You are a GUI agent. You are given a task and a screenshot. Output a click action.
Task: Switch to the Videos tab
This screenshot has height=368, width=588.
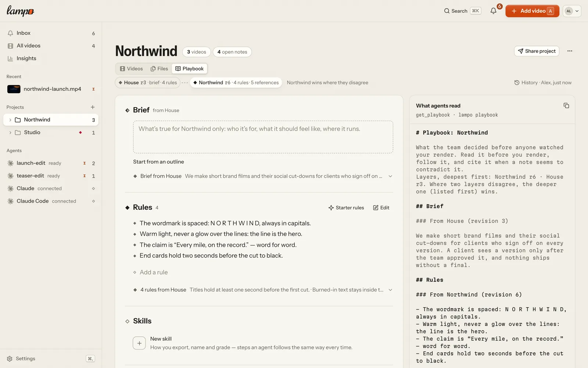pos(131,69)
